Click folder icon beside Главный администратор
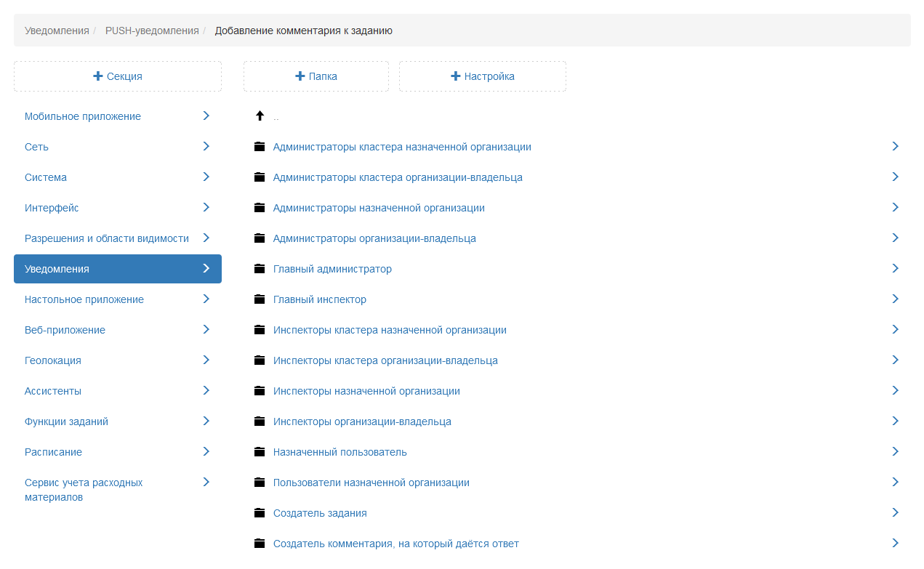The image size is (924, 569). 260,269
